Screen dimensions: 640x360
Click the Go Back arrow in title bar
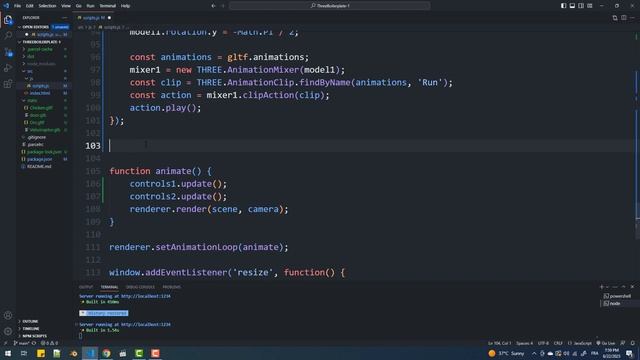tap(213, 6)
